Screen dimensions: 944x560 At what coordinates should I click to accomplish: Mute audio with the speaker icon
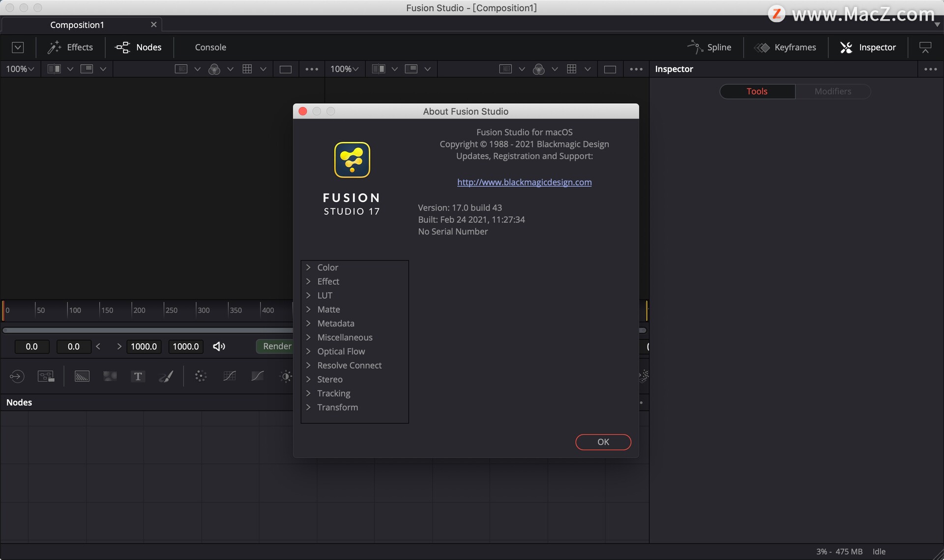pyautogui.click(x=219, y=347)
